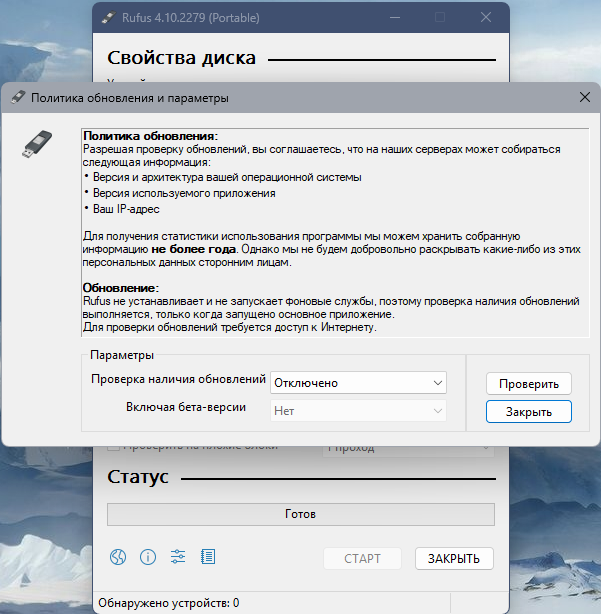Click 'Версия используемого приложения' bullet line
601x614 pixels.
[x=184, y=193]
